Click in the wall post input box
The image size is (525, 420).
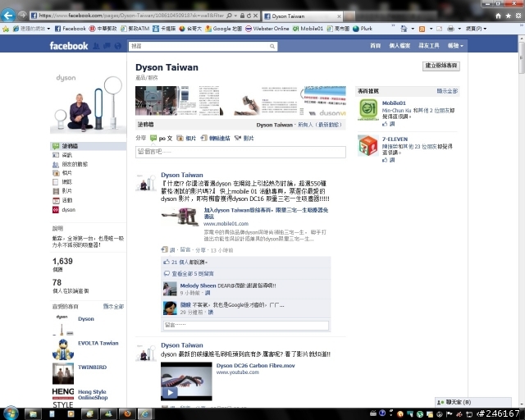(240, 152)
